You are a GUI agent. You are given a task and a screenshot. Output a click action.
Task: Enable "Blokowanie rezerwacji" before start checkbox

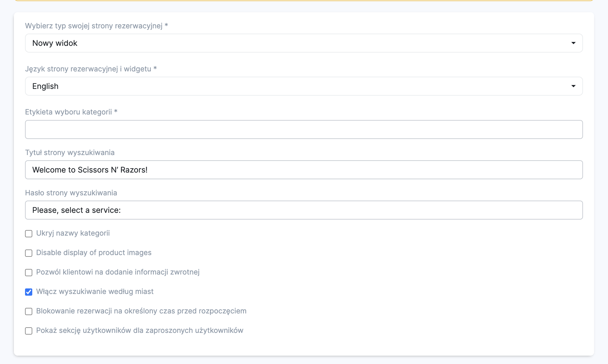pyautogui.click(x=29, y=311)
